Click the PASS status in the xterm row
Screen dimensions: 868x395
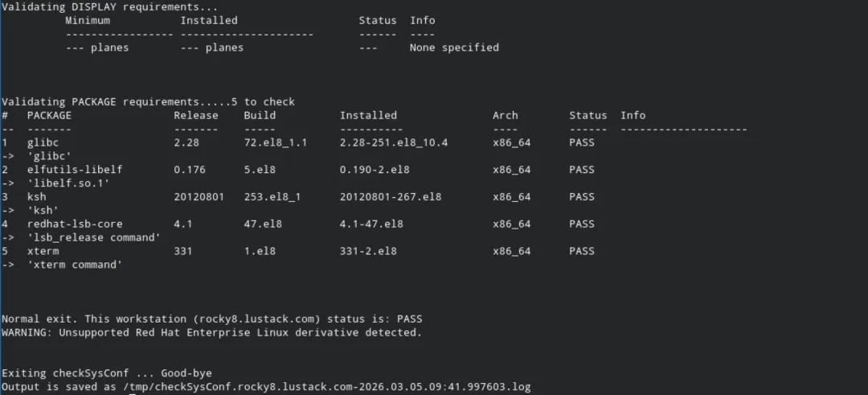[x=582, y=251]
